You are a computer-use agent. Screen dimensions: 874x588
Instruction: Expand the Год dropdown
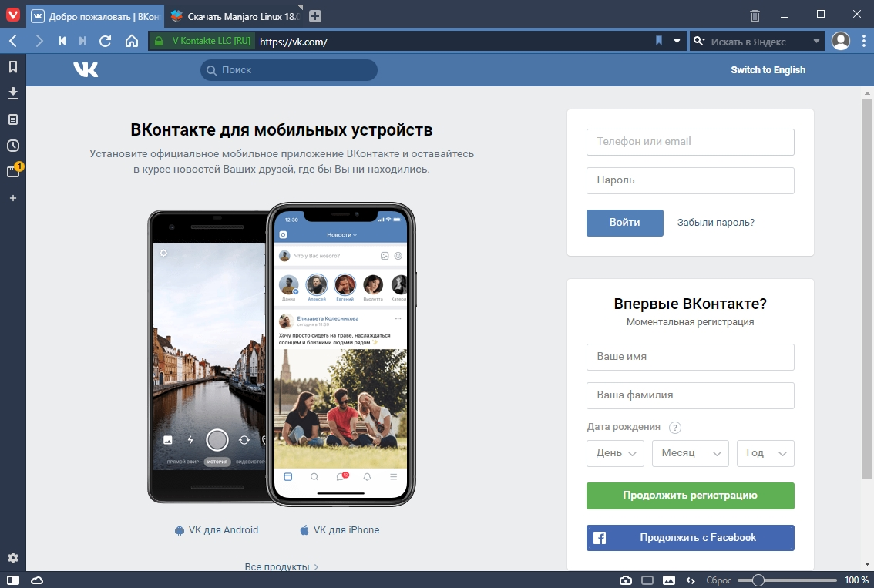[x=765, y=453]
